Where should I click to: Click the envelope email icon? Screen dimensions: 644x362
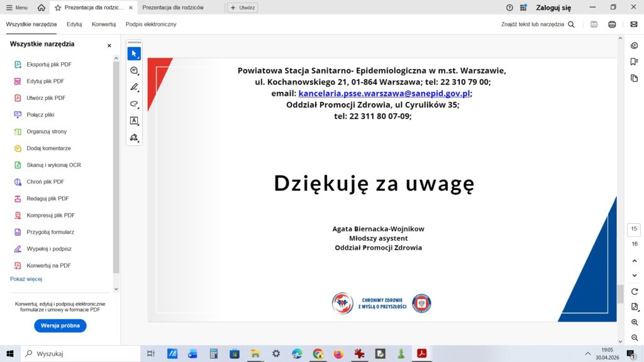pos(634,25)
